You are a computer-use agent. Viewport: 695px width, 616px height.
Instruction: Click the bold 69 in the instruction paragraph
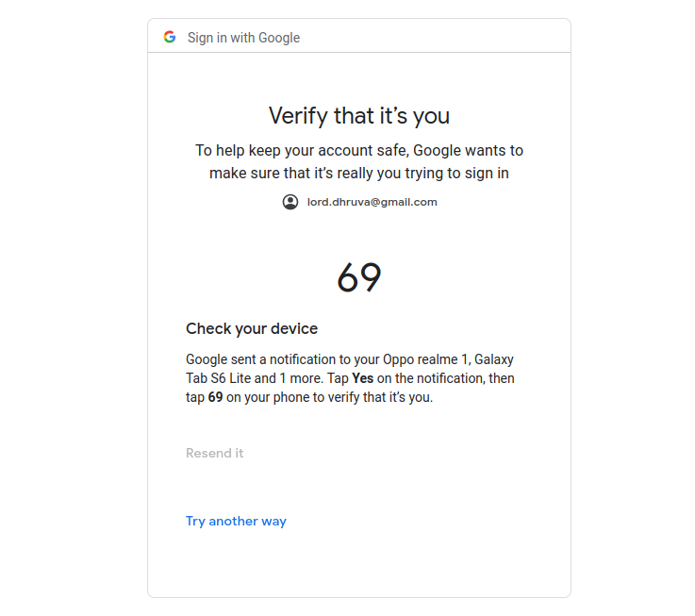(x=215, y=397)
